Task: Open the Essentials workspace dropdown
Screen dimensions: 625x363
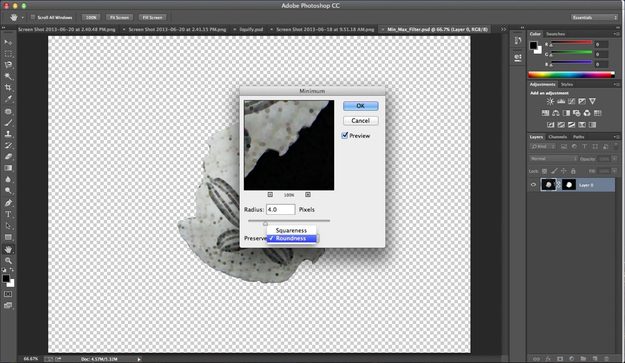Action: 594,18
